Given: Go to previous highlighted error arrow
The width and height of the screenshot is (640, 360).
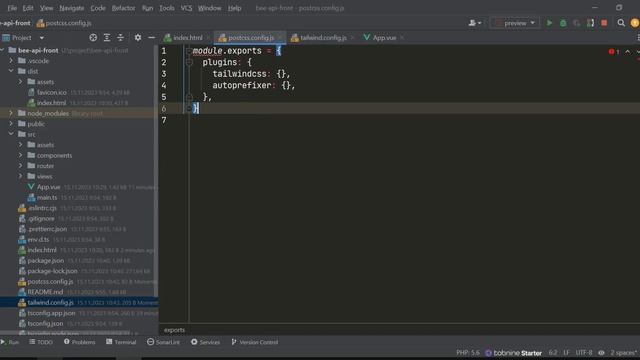Looking at the screenshot, I should (627, 52).
